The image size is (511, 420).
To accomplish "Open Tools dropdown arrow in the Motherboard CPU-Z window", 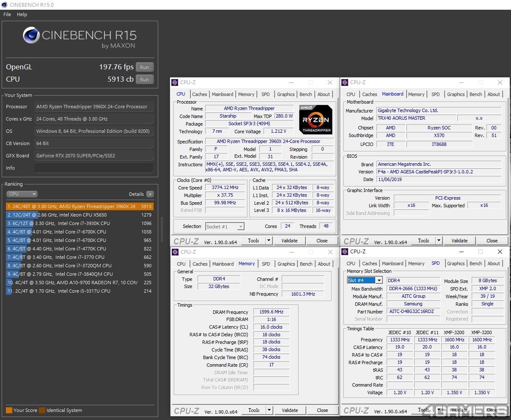I will [439, 241].
